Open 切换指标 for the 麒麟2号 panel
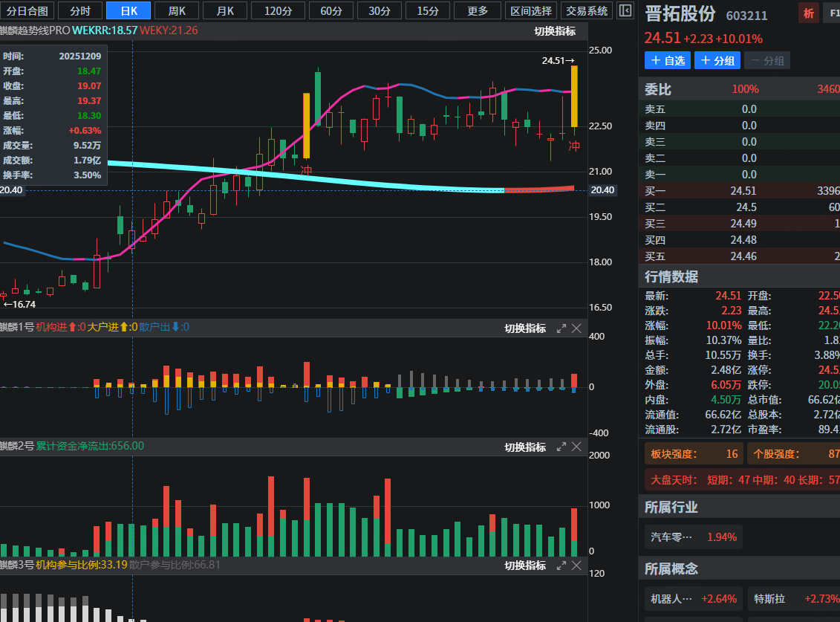 pyautogui.click(x=525, y=447)
